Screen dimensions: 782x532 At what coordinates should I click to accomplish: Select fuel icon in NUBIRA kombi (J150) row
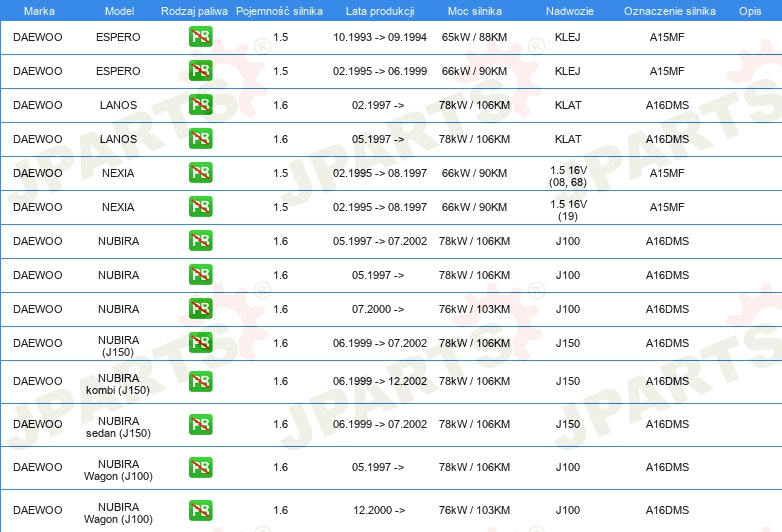point(200,381)
